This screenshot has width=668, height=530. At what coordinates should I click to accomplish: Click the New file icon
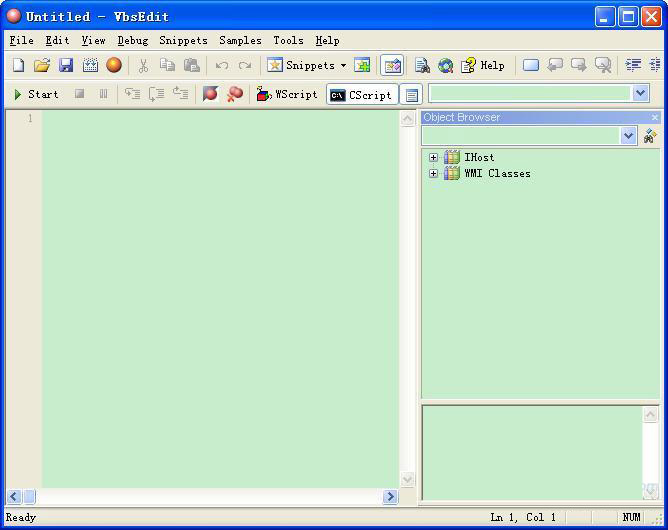[18, 65]
